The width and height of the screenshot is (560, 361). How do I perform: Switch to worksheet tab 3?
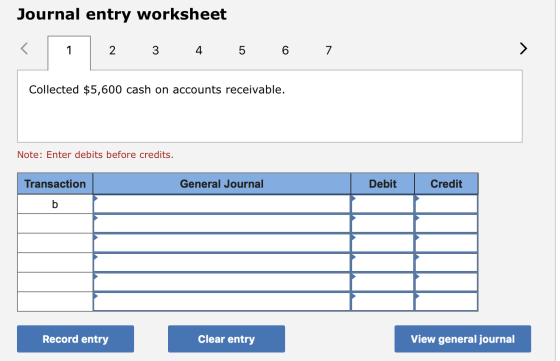click(155, 50)
